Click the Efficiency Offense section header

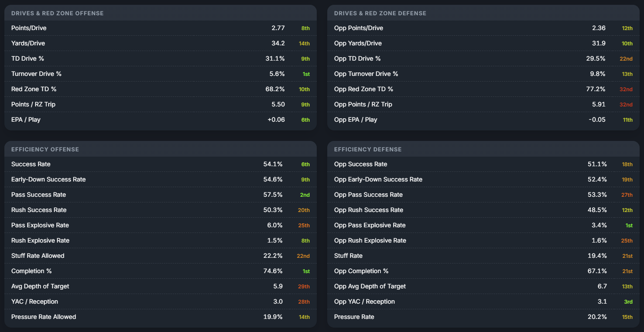coord(161,149)
